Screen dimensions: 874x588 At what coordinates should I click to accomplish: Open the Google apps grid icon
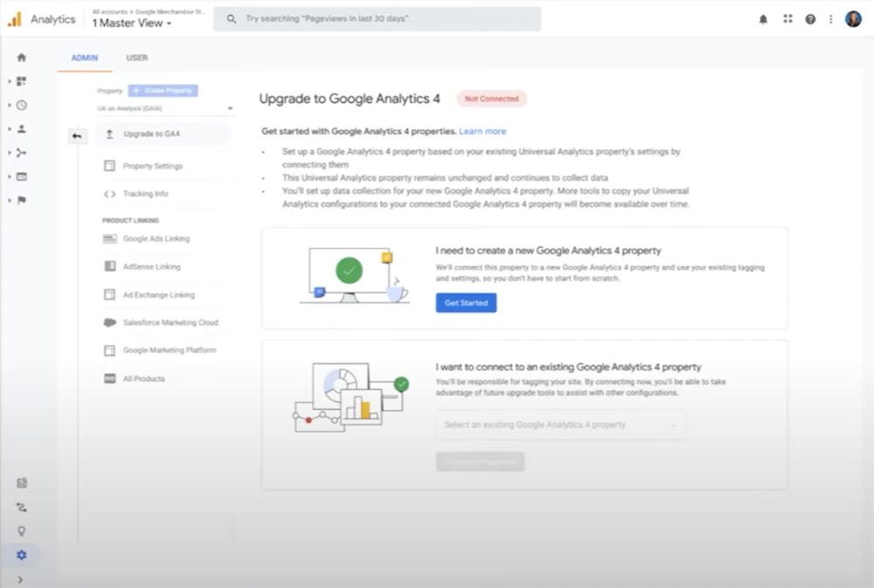[x=787, y=19]
